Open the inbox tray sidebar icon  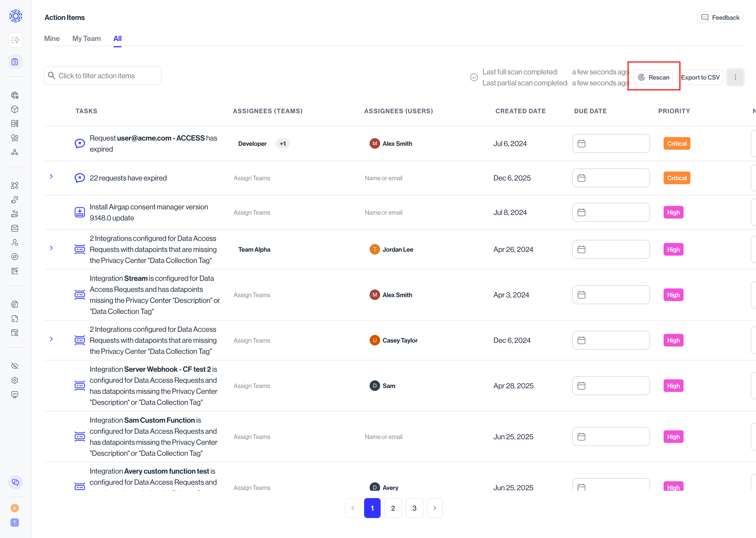click(14, 228)
